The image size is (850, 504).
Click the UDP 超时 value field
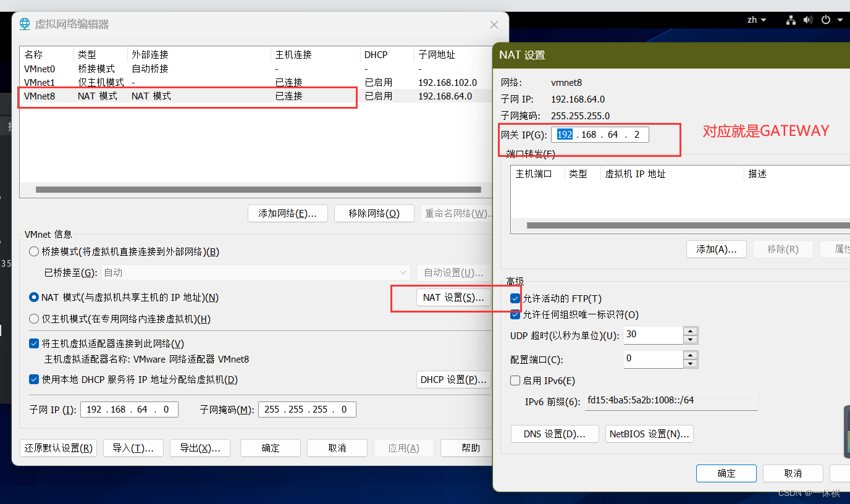click(654, 335)
